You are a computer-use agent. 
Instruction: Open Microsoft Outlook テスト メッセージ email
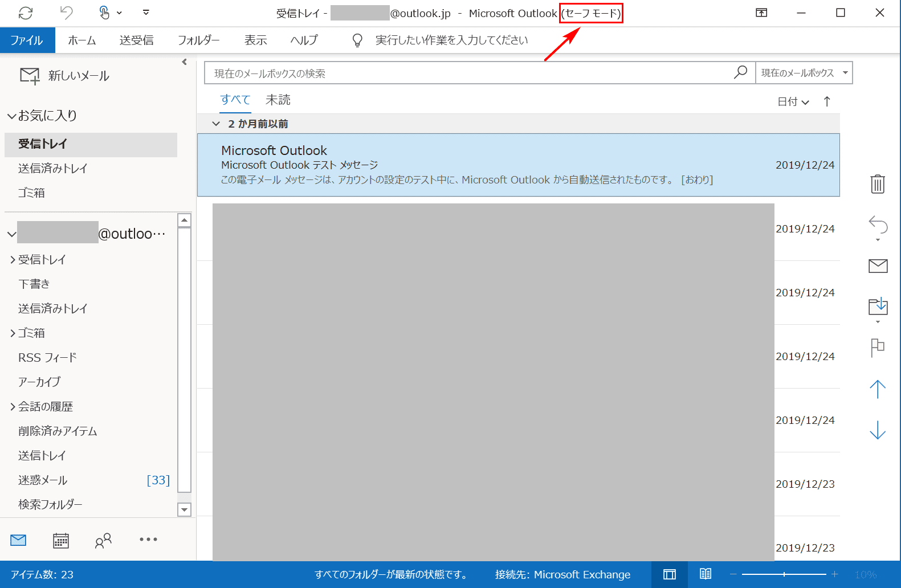click(x=519, y=165)
